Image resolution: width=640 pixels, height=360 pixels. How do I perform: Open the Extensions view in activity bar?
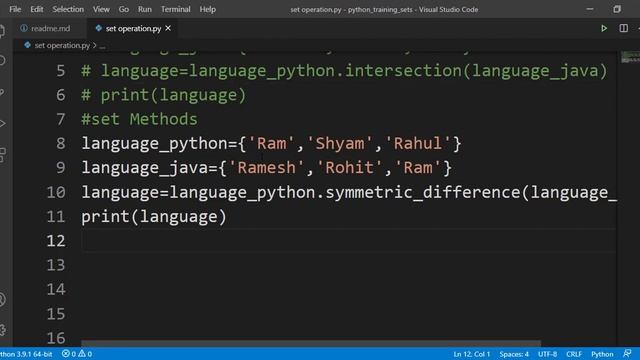(x=2, y=155)
